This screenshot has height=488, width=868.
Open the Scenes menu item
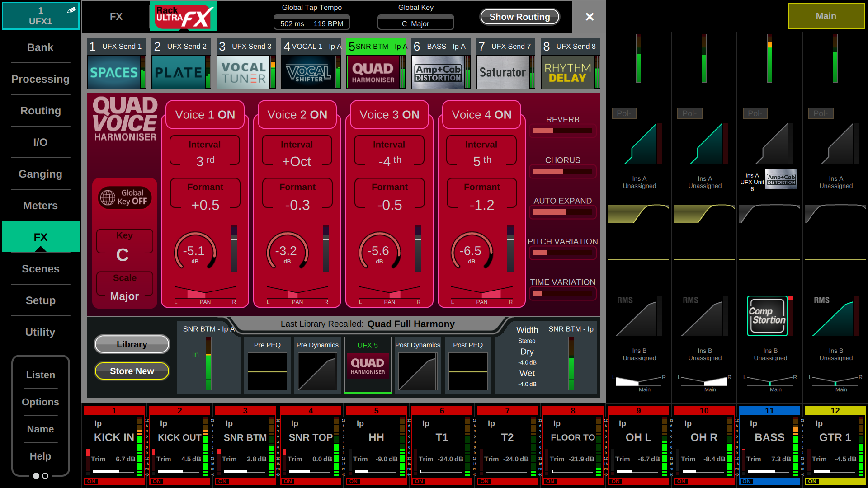[x=40, y=269]
